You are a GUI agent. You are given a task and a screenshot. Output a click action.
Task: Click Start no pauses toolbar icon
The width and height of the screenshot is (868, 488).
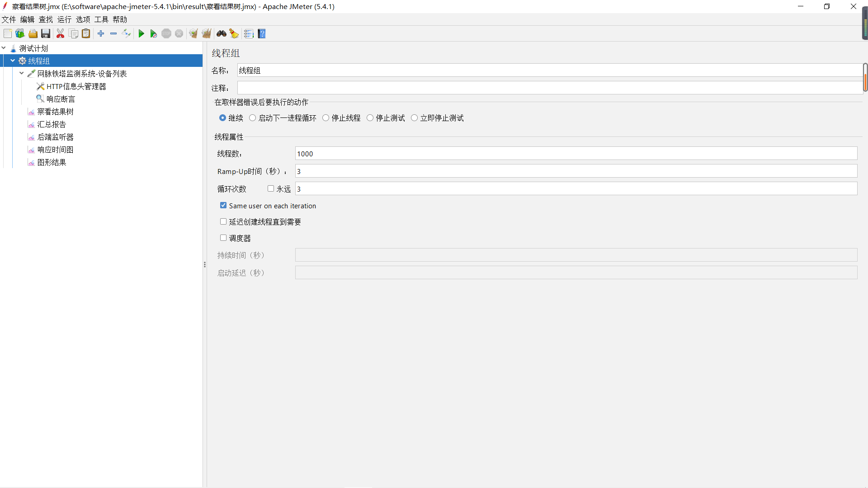[x=153, y=34]
